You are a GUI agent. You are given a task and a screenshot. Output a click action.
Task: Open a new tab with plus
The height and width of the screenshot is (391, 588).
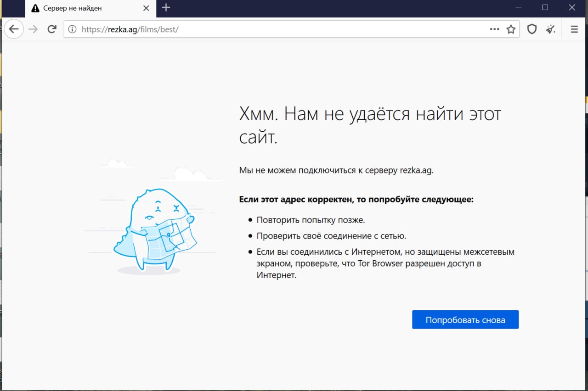166,8
